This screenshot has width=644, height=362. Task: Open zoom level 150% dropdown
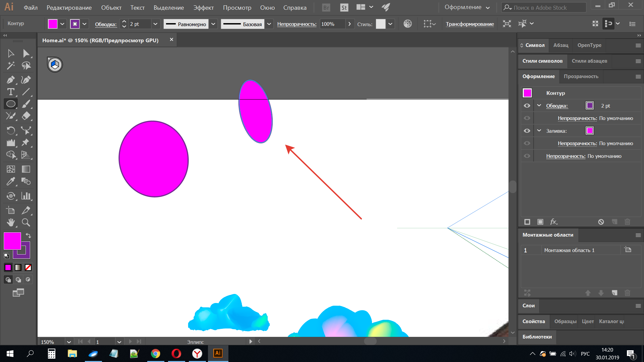pyautogui.click(x=69, y=342)
